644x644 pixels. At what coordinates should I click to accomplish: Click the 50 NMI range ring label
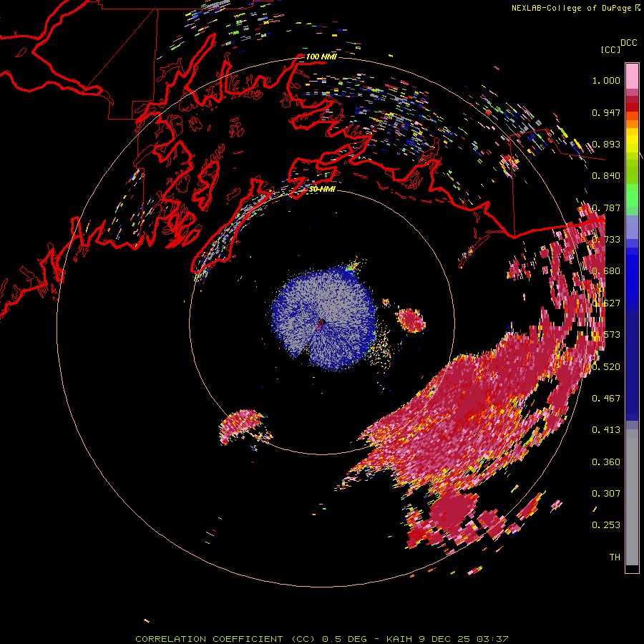[x=322, y=189]
